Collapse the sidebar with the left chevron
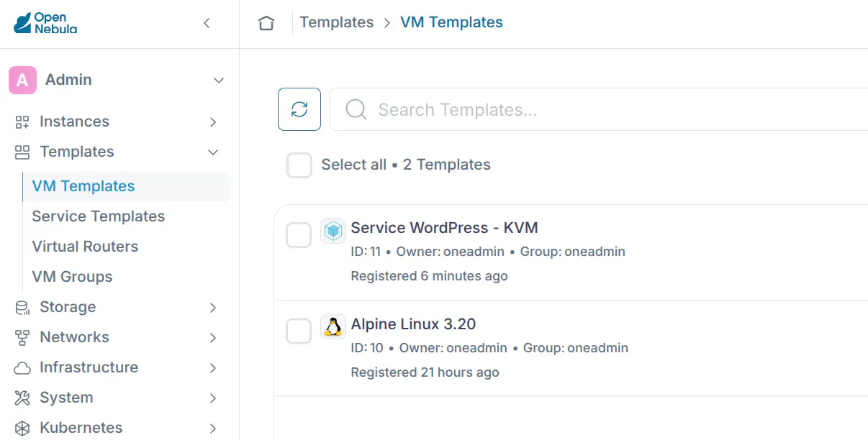Viewport: 868px width, 440px height. pos(207,23)
